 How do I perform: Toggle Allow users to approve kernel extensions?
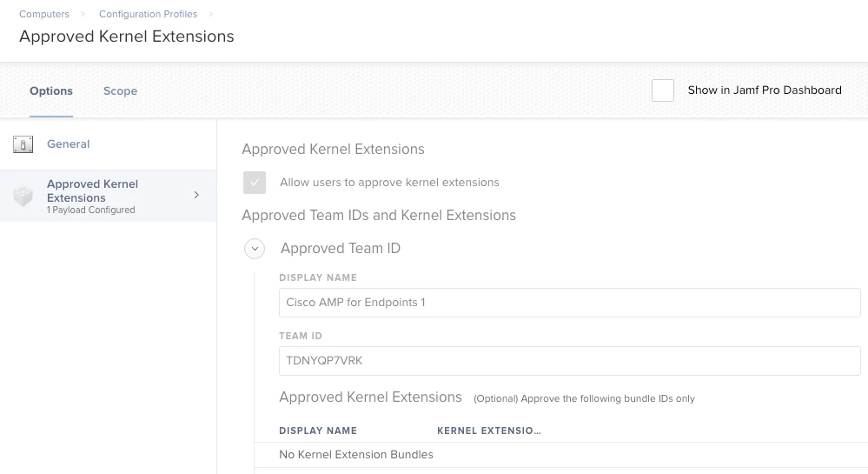click(x=255, y=183)
